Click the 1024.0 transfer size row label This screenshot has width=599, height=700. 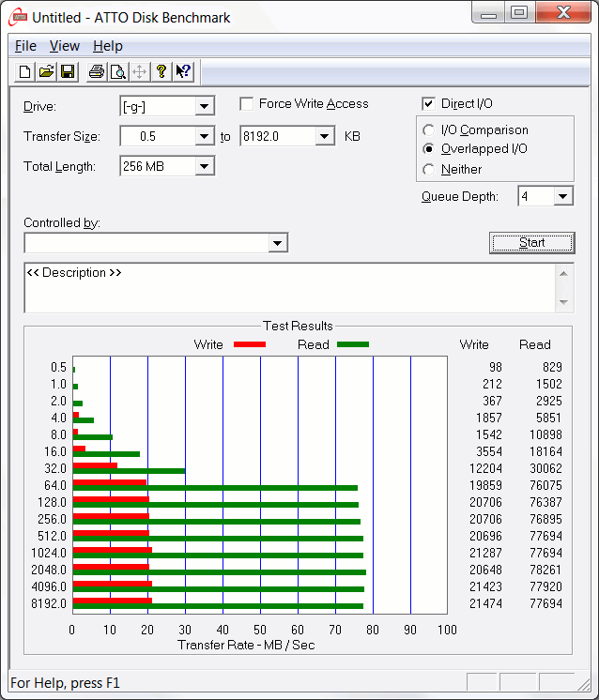point(49,553)
